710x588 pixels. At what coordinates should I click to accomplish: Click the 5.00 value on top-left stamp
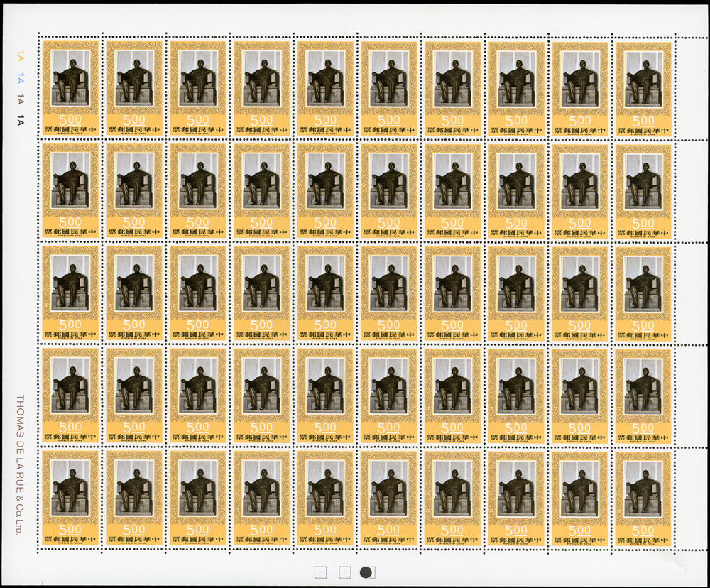[x=70, y=120]
